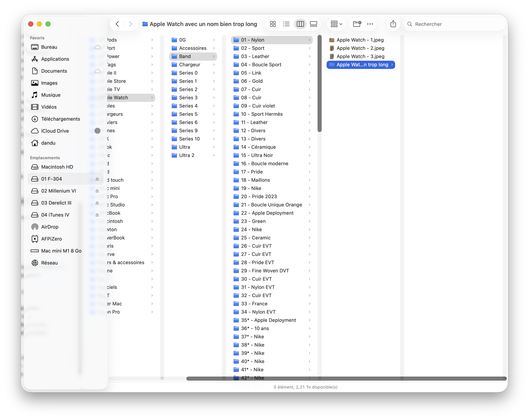
Task: Click the horizontal scrollbar at the bottom
Action: click(x=346, y=378)
